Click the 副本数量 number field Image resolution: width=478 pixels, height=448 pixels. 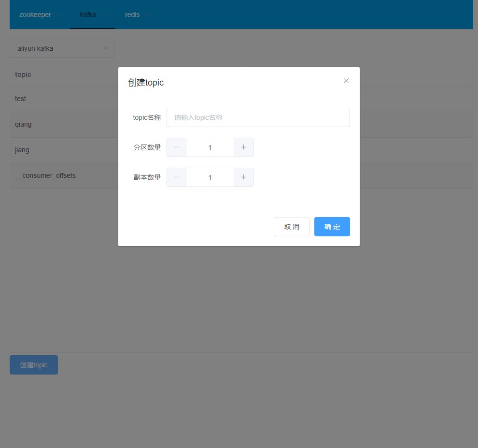(x=210, y=177)
